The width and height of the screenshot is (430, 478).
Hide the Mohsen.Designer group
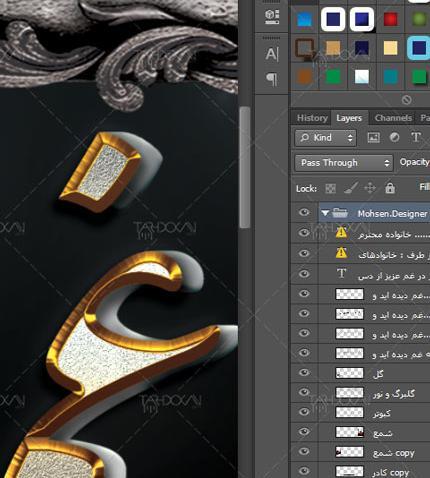[304, 213]
